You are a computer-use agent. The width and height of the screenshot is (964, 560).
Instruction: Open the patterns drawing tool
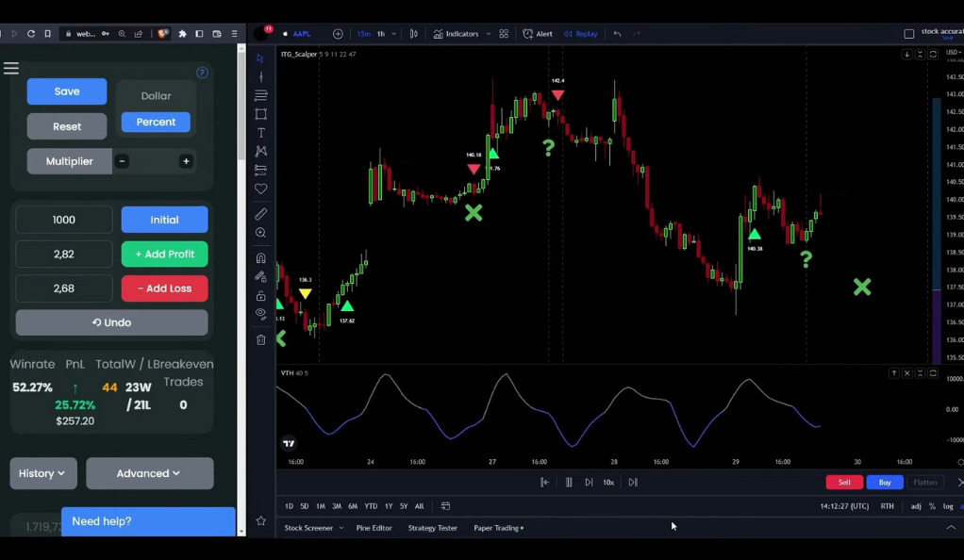click(260, 151)
